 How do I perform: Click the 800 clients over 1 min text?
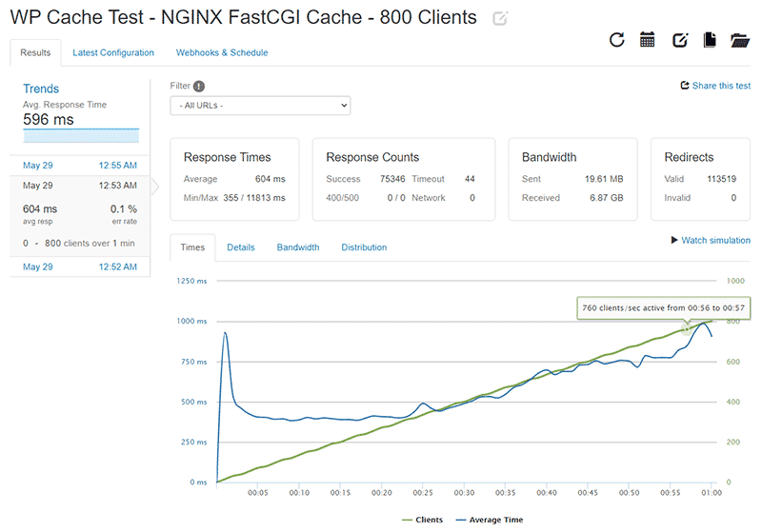pos(90,244)
